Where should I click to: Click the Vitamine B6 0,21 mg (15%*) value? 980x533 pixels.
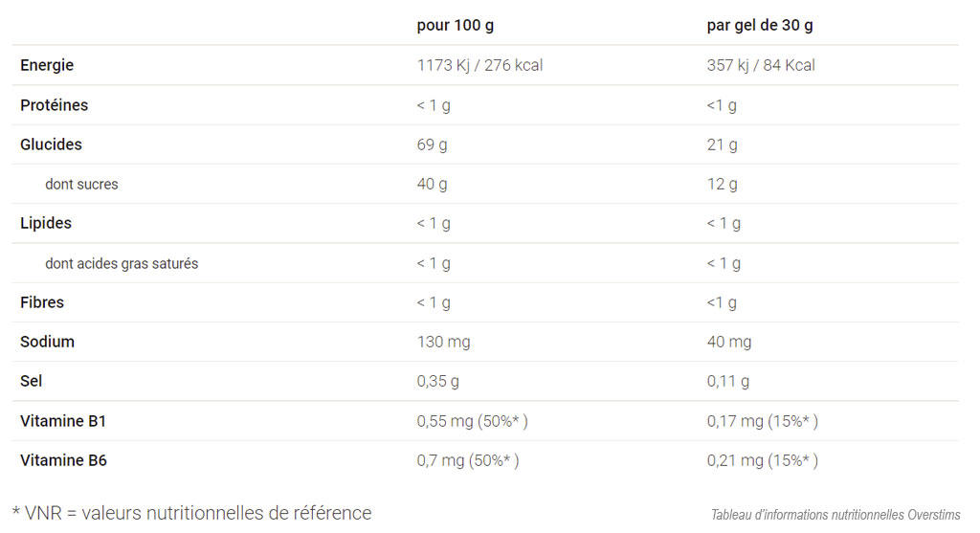[x=762, y=460]
